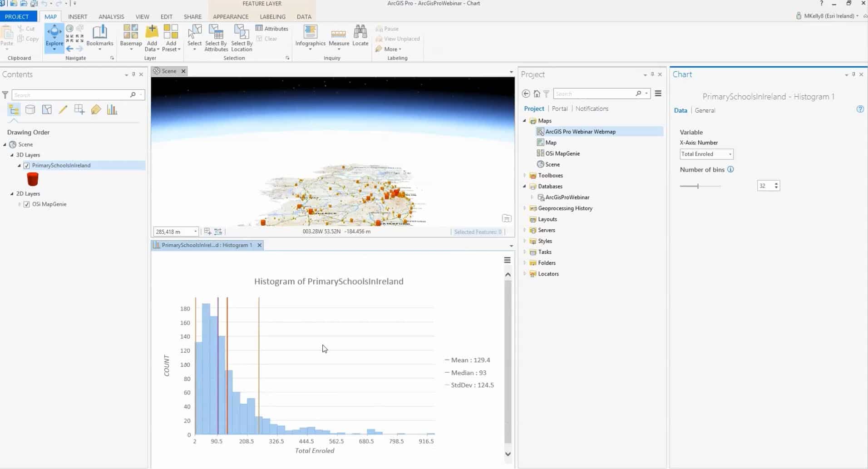Switch to the ANALYSIS ribbon tab
This screenshot has width=868, height=469.
[111, 17]
